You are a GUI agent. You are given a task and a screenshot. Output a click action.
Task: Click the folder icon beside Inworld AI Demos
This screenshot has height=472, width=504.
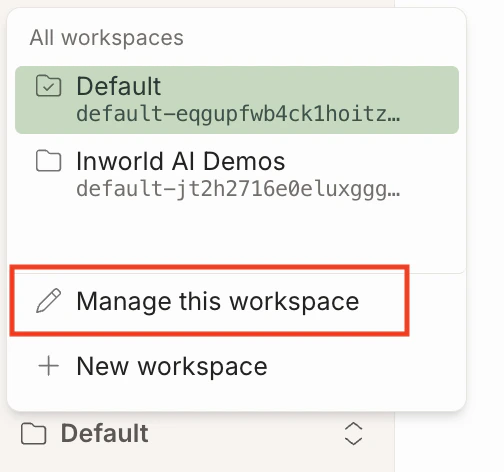click(x=49, y=161)
